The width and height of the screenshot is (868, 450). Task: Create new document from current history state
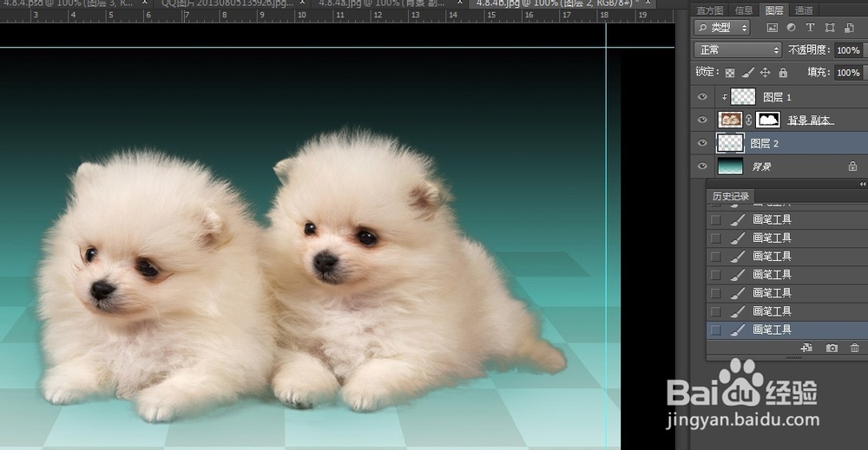click(806, 348)
